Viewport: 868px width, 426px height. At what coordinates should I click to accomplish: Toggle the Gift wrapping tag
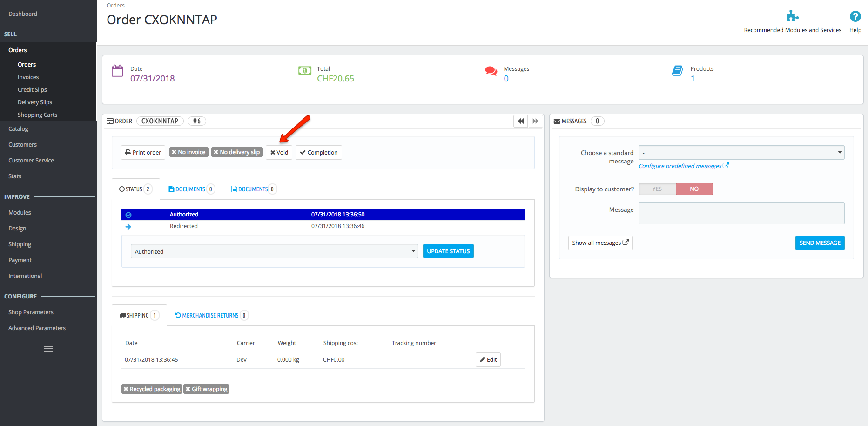[x=206, y=389]
